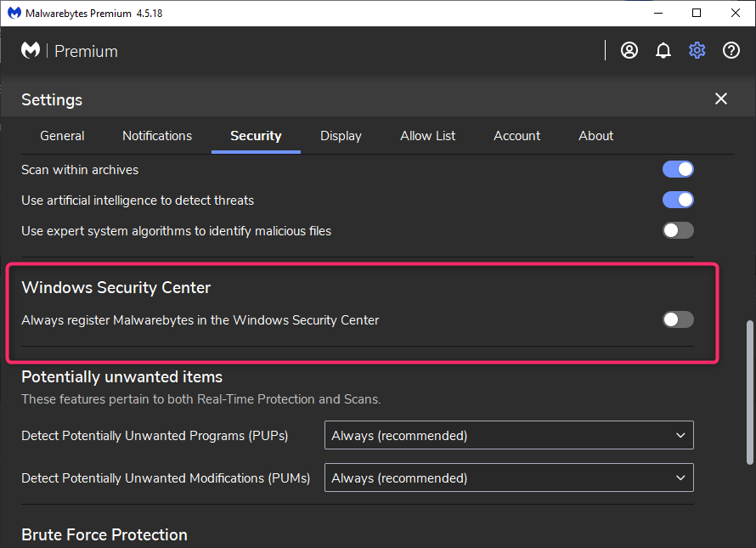This screenshot has width=756, height=548.
Task: Click the Brute Force Protection heading
Action: [x=104, y=534]
